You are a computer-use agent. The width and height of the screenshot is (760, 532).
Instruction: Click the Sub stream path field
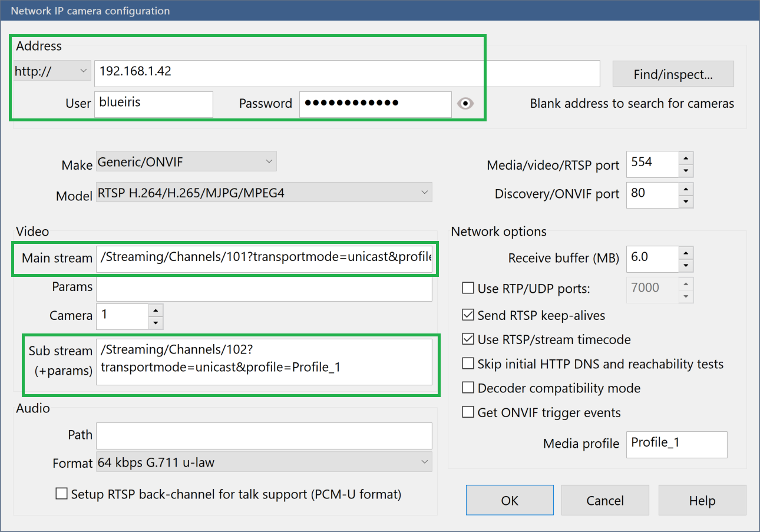(264, 362)
